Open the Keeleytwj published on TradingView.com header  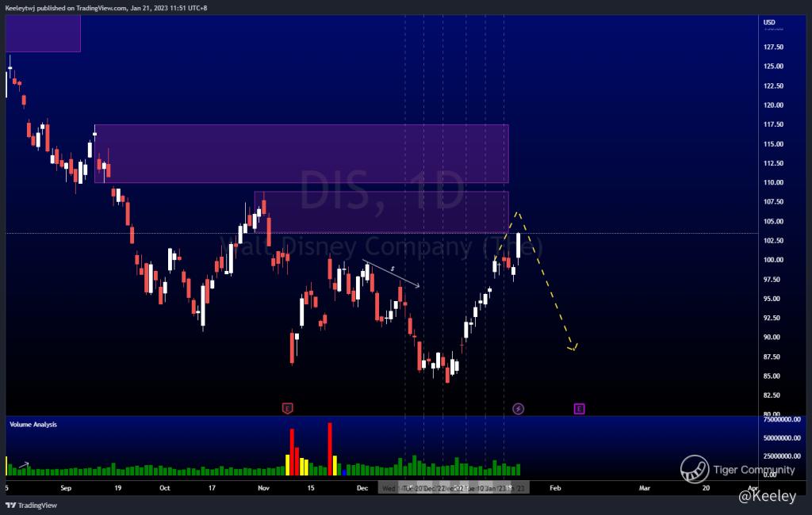click(x=105, y=8)
